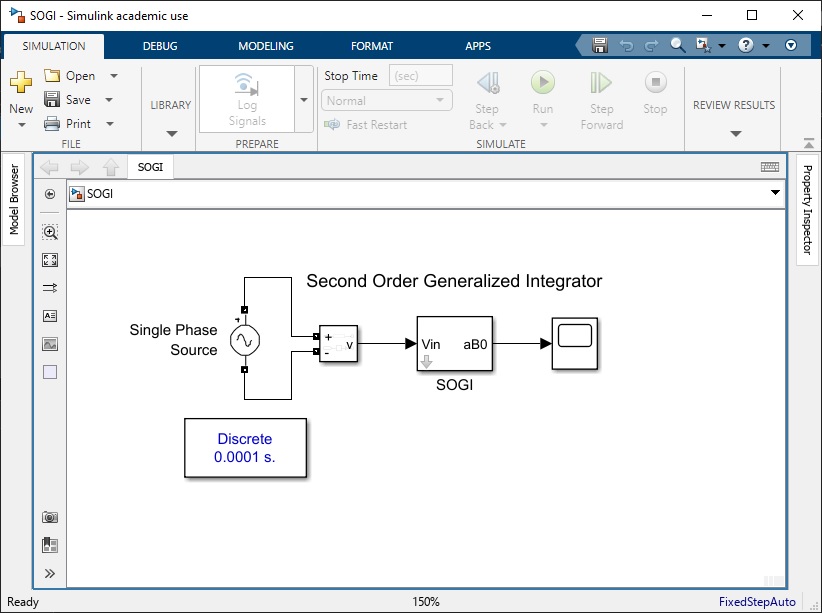The height and width of the screenshot is (613, 822).
Task: Click the Zoom In icon in left palette
Action: pyautogui.click(x=50, y=232)
